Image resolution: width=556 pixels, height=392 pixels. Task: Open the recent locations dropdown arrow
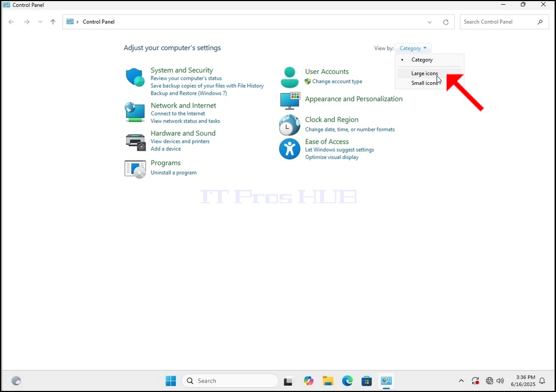pyautogui.click(x=40, y=22)
